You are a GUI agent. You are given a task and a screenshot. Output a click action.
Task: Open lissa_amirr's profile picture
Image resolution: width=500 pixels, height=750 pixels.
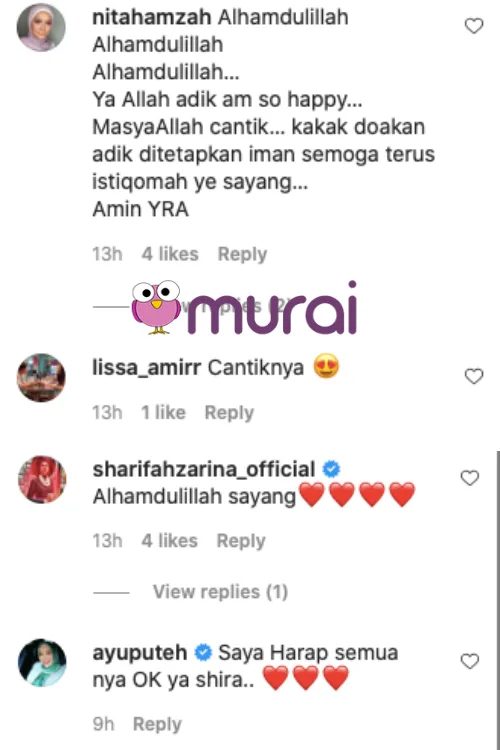point(41,377)
